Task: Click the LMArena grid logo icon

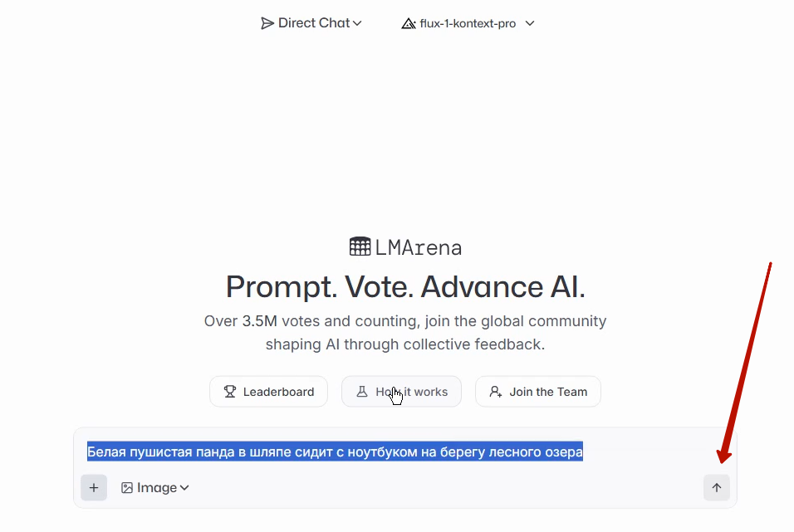Action: [360, 246]
